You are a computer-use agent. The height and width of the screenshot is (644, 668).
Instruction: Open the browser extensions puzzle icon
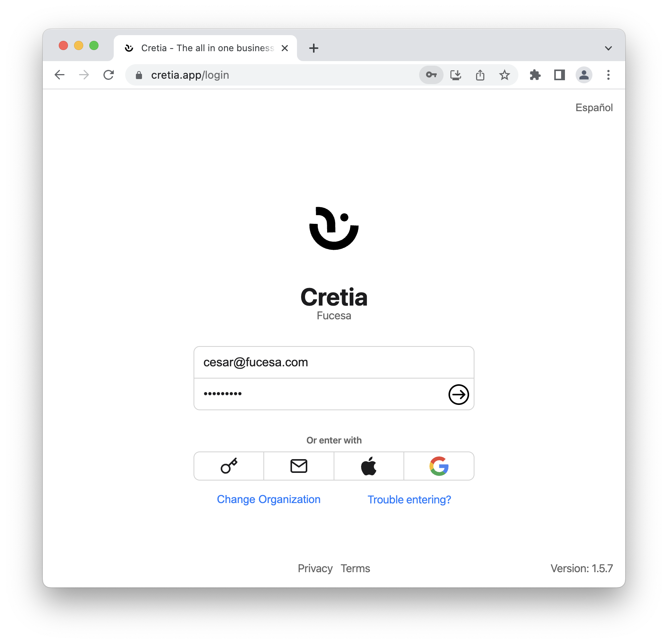pos(535,75)
